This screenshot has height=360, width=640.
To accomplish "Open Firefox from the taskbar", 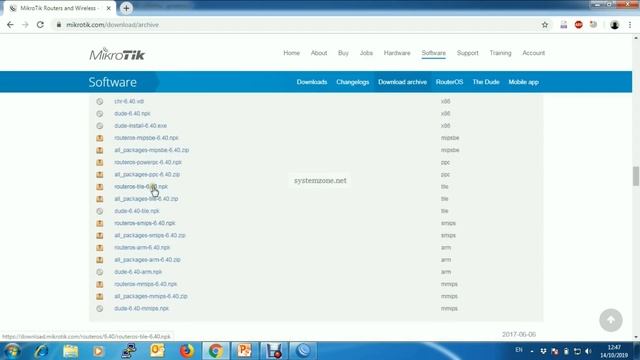I will tap(187, 351).
